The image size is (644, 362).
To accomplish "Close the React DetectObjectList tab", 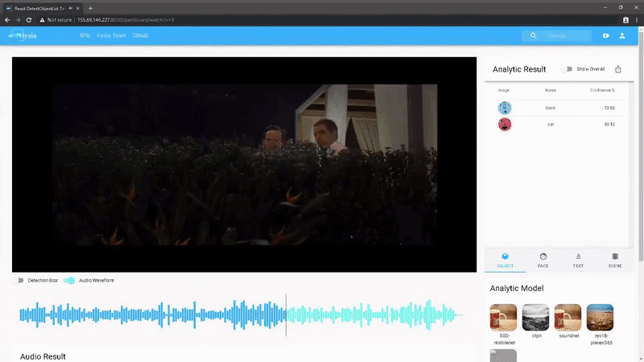I will click(77, 8).
